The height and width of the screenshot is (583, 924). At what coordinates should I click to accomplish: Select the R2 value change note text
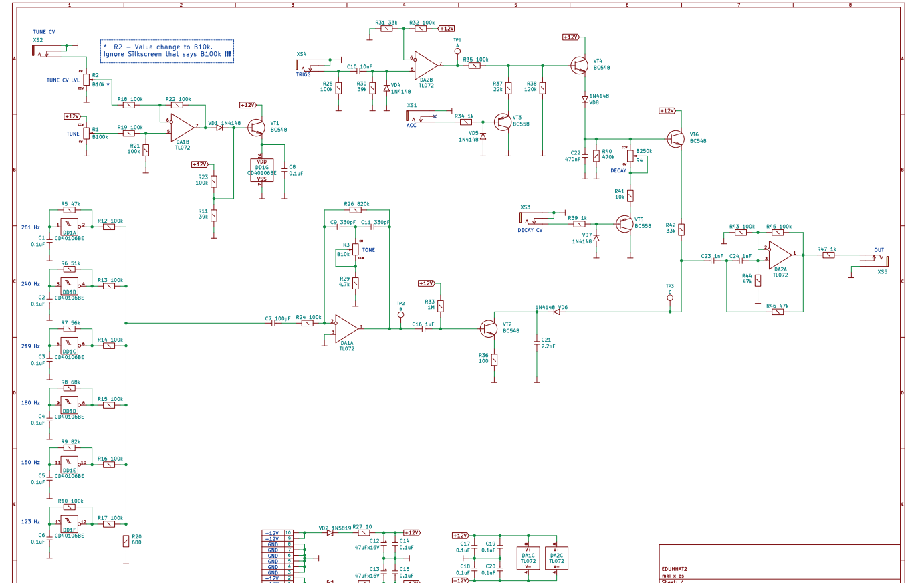167,51
